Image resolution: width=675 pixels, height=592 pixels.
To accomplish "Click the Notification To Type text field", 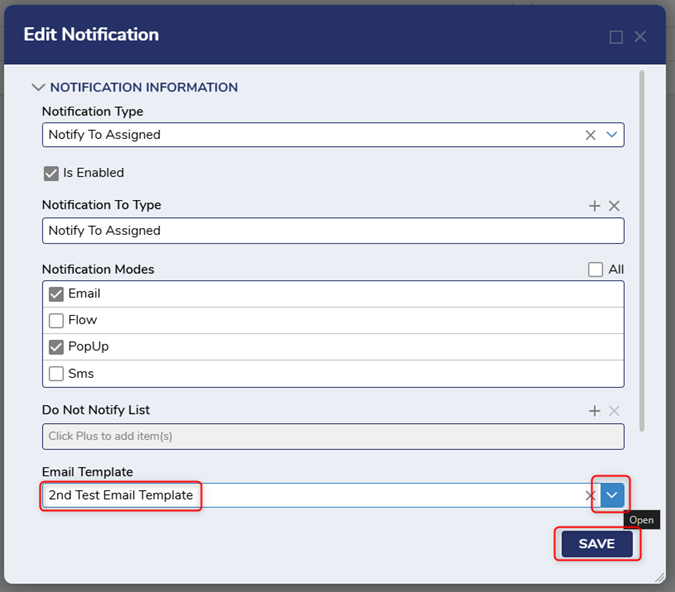I will point(332,231).
